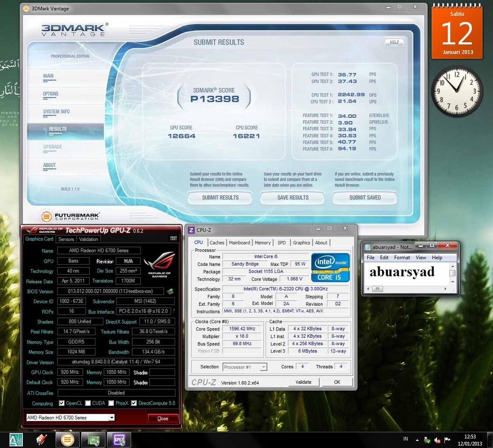Screen dimensions: 493x448
Task: Toggle the DirectCompute 5.0 checkbox
Action: [x=134, y=403]
